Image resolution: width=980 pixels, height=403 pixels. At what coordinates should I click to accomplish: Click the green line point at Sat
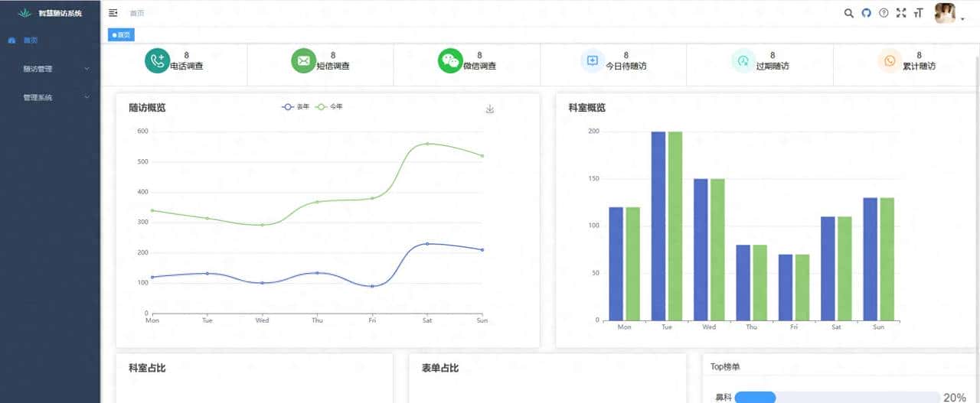[x=427, y=144]
